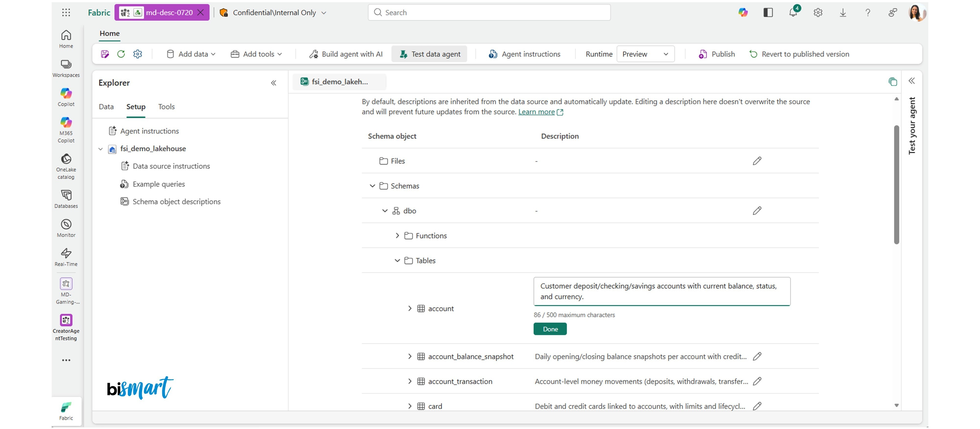Click the Search box
980x429 pixels.
489,12
